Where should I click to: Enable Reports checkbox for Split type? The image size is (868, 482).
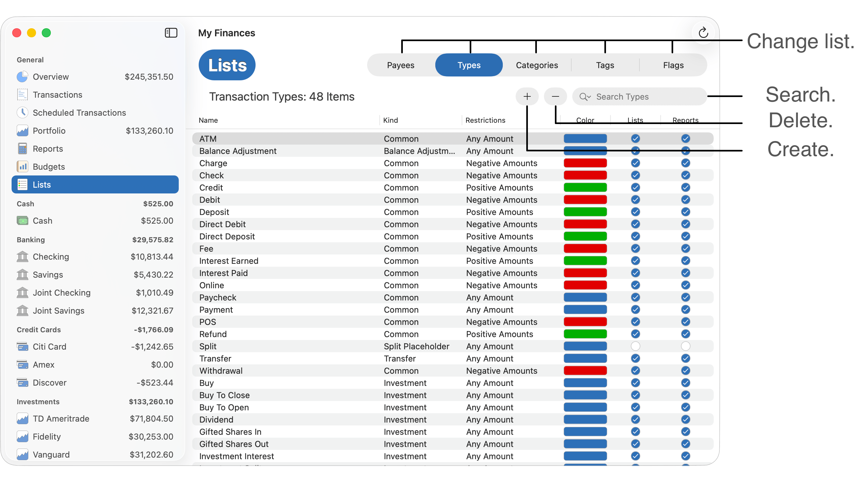click(685, 346)
